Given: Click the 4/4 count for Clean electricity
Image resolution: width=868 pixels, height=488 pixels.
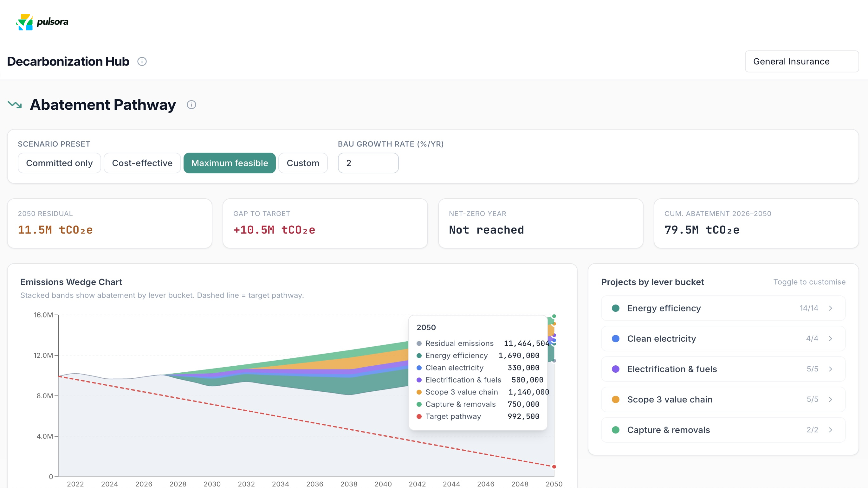Looking at the screenshot, I should coord(812,338).
